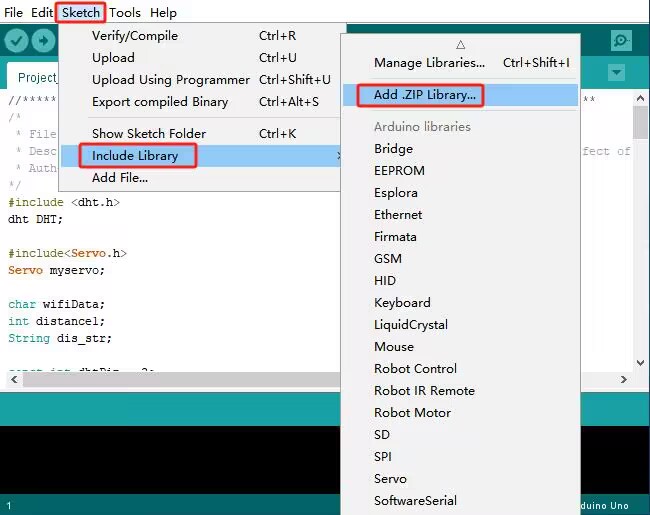This screenshot has width=650, height=515.
Task: Pick the LiquidCrystal library
Action: pos(411,324)
